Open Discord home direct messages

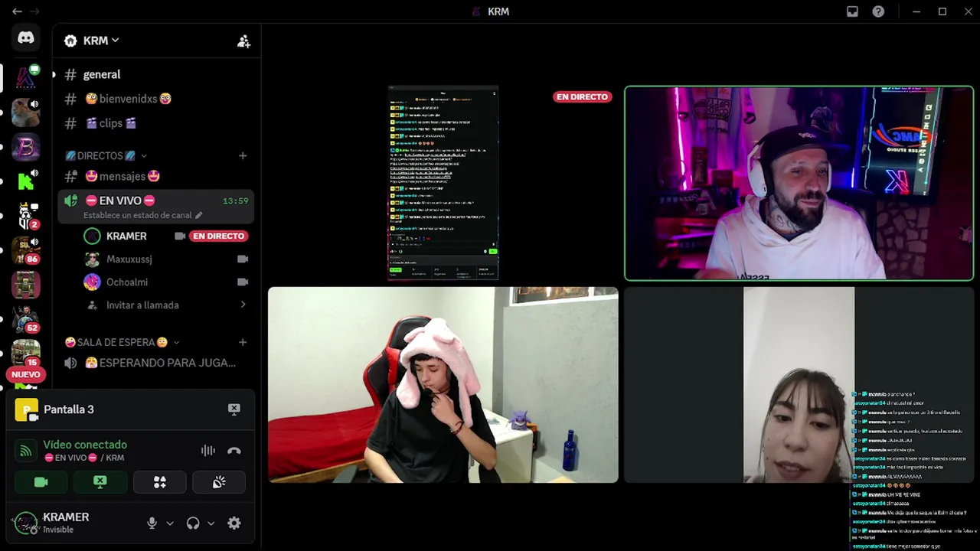click(26, 37)
